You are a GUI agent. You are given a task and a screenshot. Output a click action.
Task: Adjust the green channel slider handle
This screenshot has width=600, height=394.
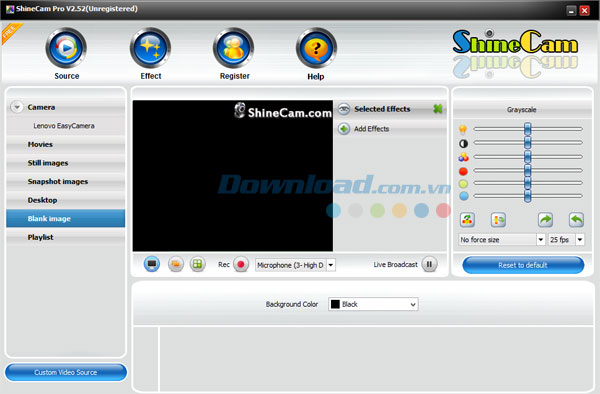point(528,183)
